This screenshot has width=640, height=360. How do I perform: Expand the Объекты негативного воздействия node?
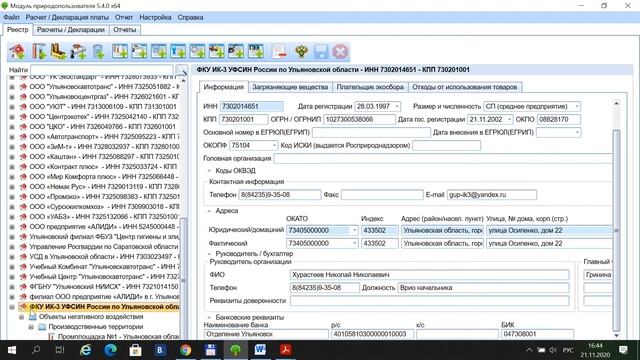point(22,317)
